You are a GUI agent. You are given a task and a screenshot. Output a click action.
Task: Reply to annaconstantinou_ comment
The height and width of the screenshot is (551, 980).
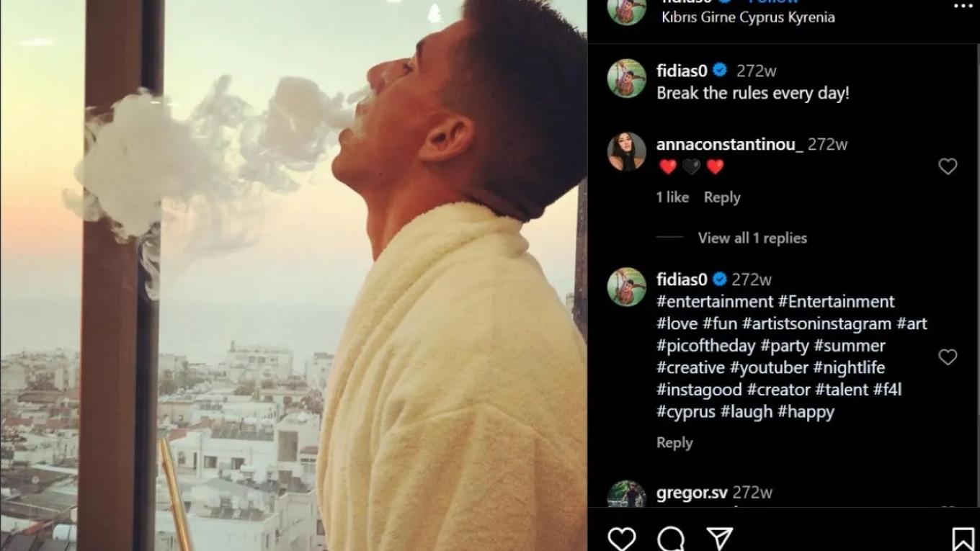(721, 197)
